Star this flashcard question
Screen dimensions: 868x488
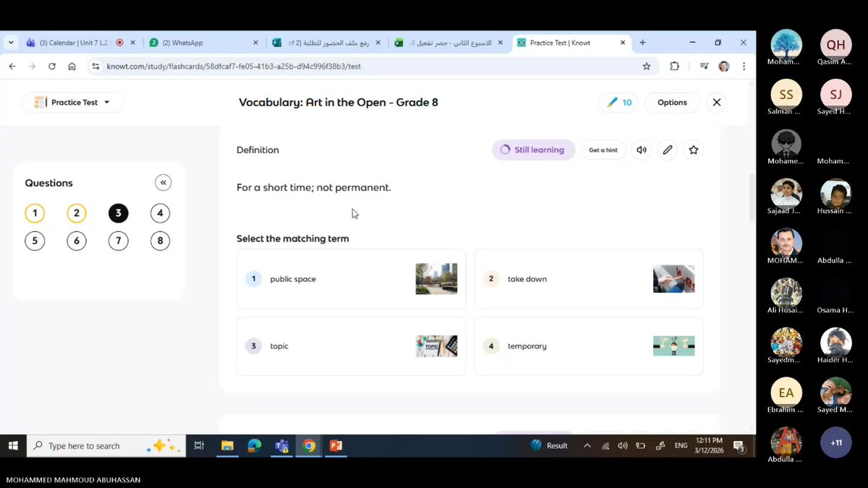[x=694, y=150]
